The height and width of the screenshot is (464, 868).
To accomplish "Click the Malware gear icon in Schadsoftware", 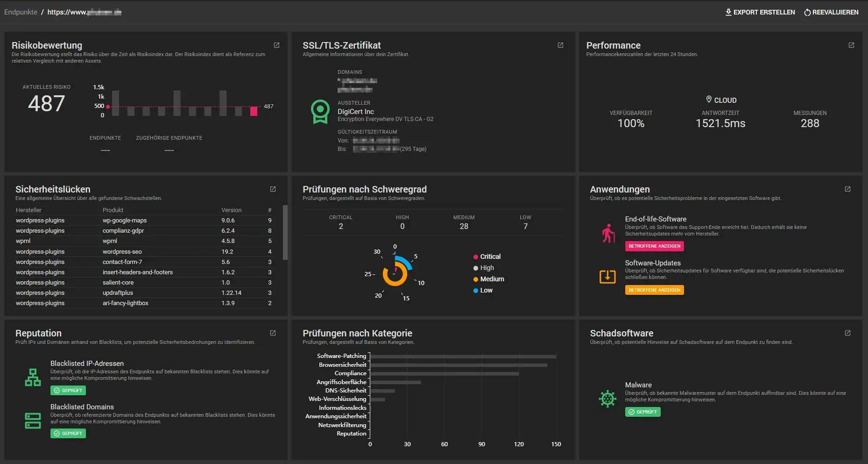I will pyautogui.click(x=607, y=399).
